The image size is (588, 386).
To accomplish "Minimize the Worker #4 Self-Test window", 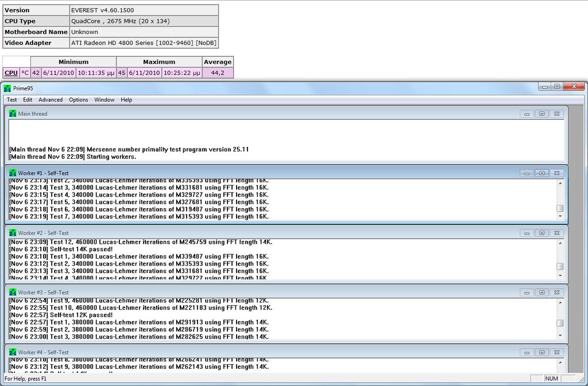I will pos(527,352).
